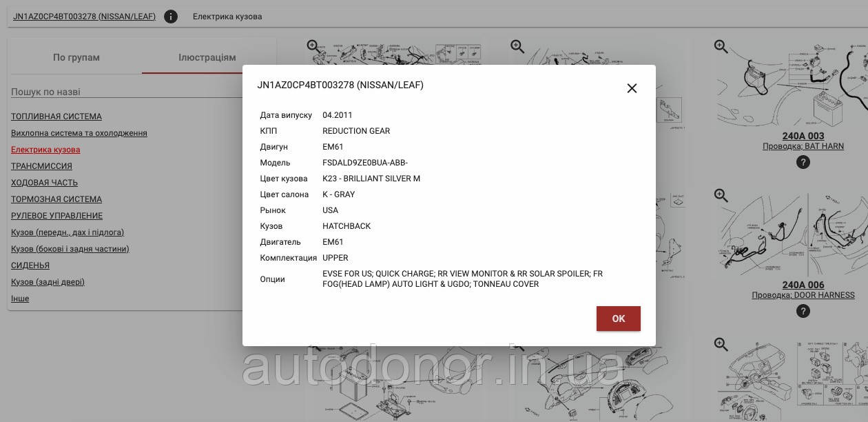Open the ХОДОВАЯ ЧАСТЬ group
This screenshot has height=422, width=868.
coord(44,183)
